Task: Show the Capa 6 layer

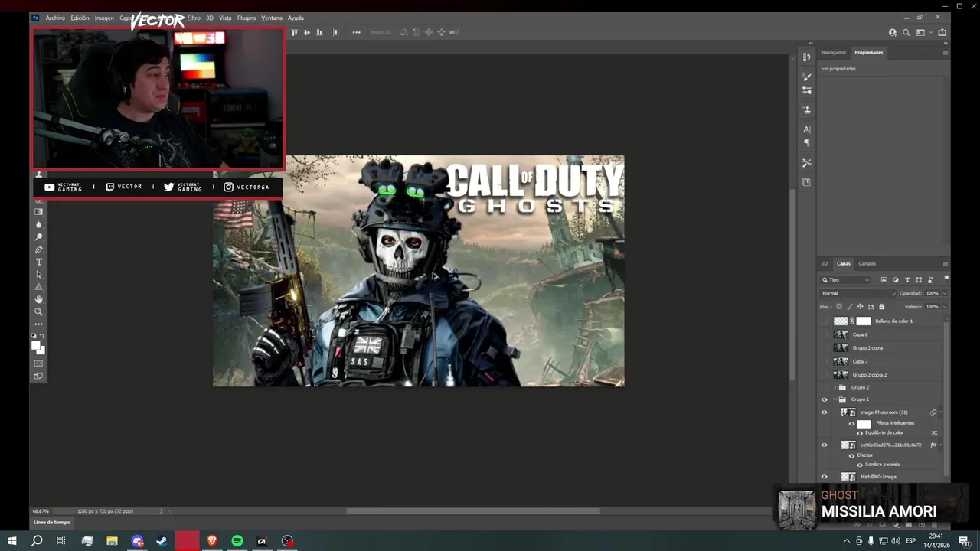Action: [x=825, y=334]
